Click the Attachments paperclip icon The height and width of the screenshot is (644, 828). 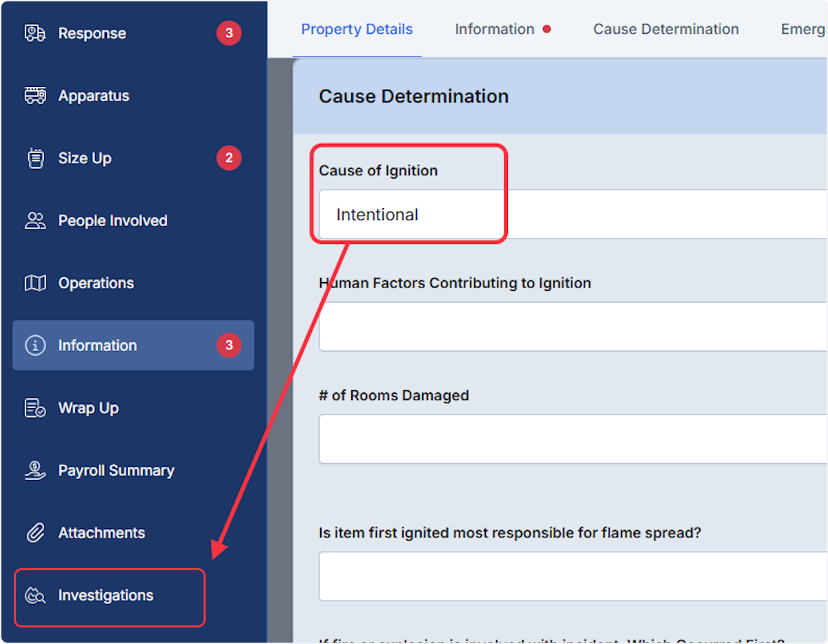35,533
